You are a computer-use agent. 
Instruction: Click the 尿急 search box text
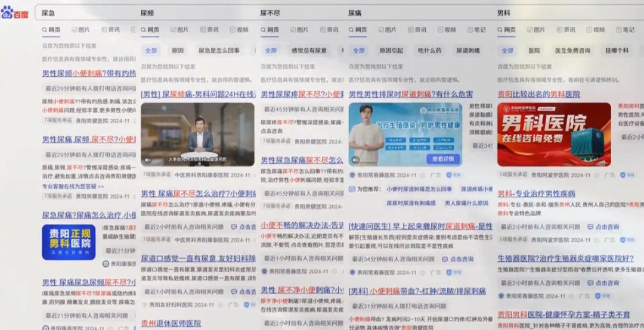48,13
